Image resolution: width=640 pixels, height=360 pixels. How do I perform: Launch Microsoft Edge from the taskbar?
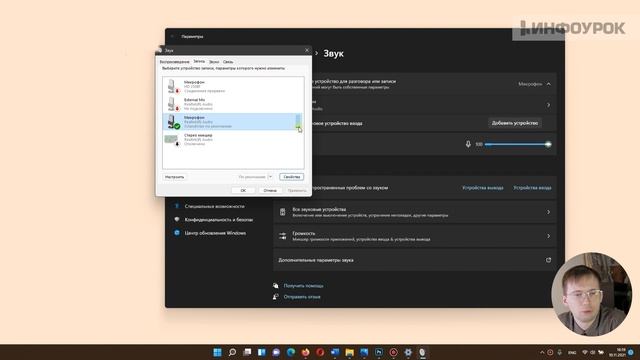pos(291,352)
